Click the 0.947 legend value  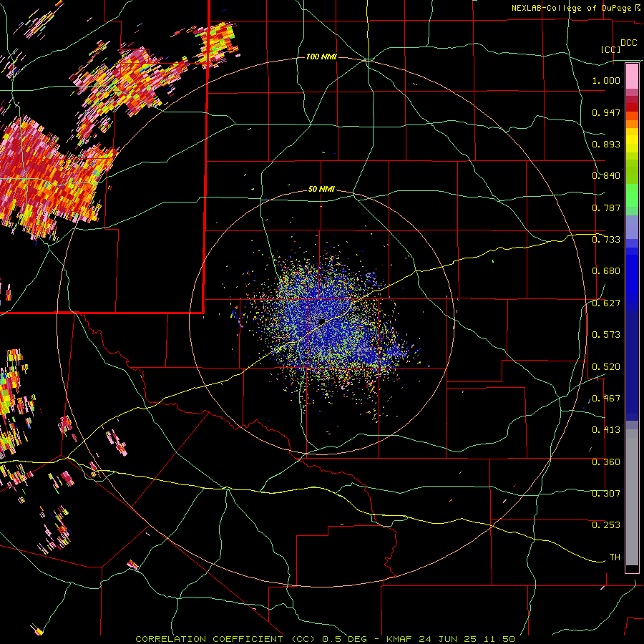606,112
